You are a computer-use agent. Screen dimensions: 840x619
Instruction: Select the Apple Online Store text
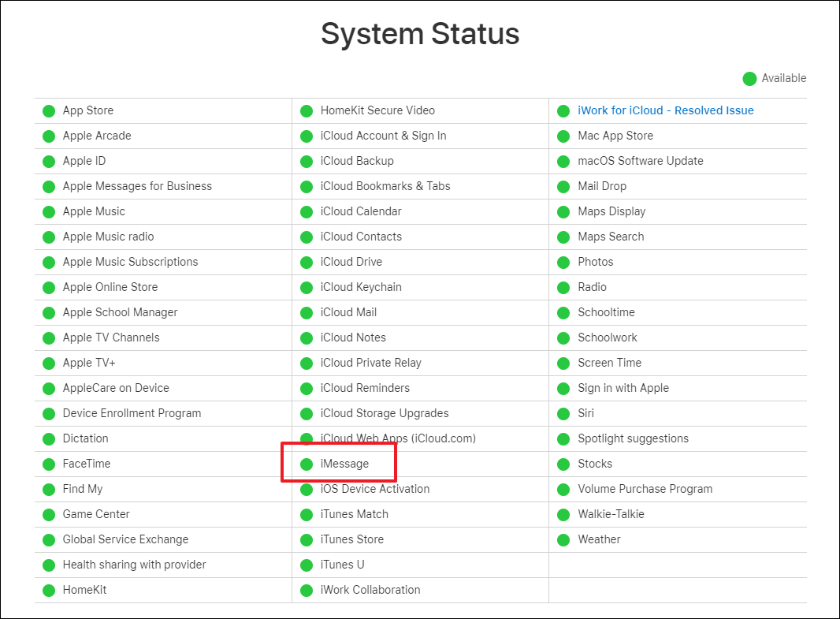click(110, 287)
